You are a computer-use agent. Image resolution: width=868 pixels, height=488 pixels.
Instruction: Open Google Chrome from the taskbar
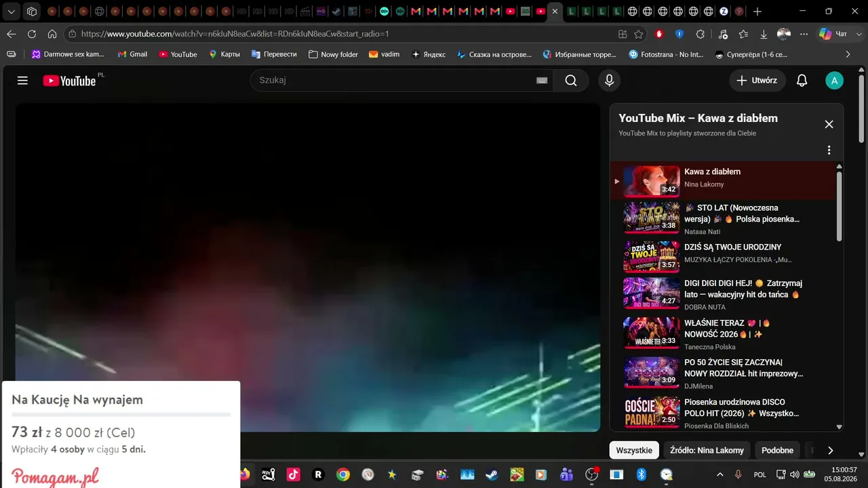coord(343,474)
